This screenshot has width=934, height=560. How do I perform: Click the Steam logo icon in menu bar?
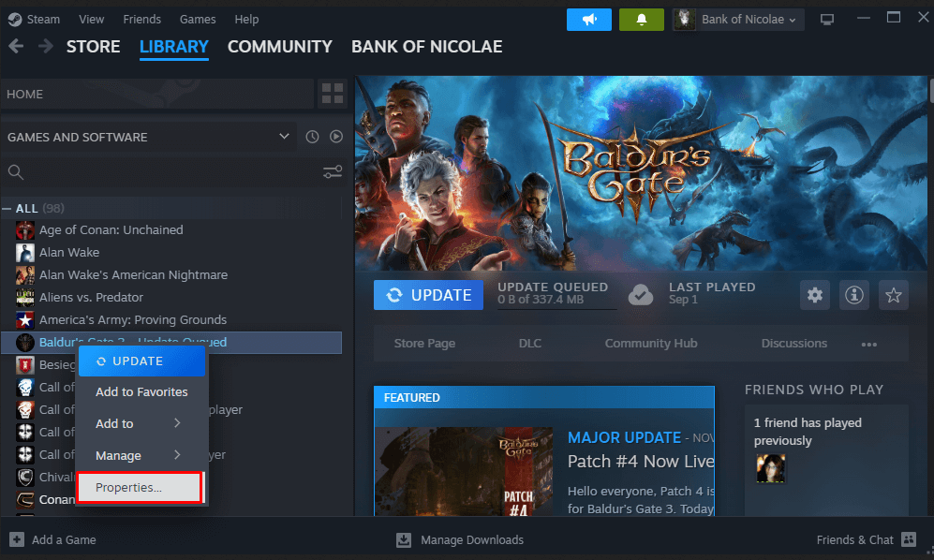tap(15, 20)
